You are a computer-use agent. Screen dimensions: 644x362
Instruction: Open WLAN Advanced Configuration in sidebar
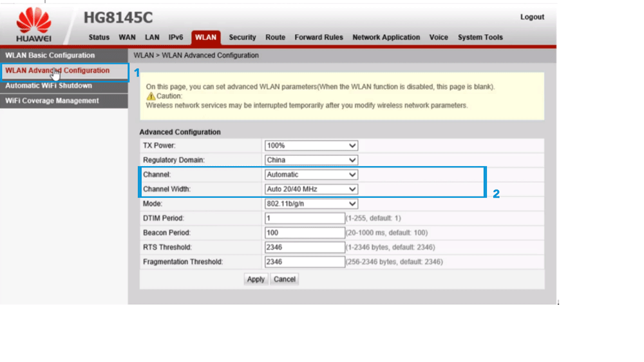tap(64, 71)
